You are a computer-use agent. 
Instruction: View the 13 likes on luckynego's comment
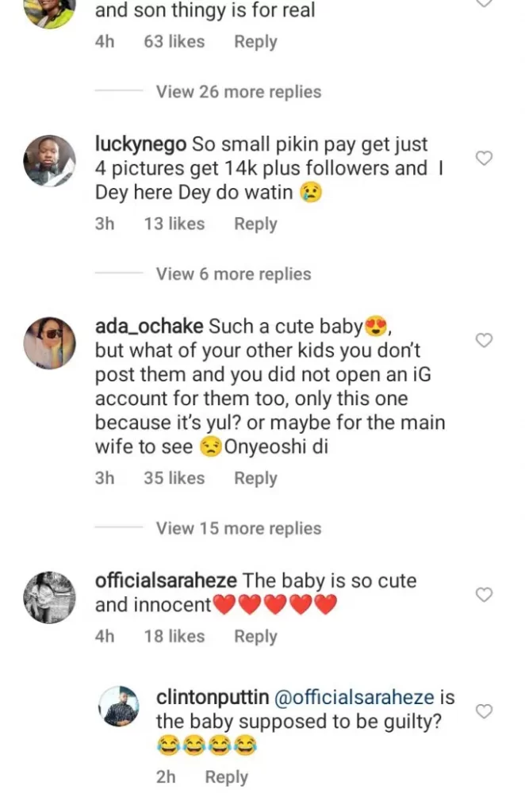pyautogui.click(x=174, y=224)
